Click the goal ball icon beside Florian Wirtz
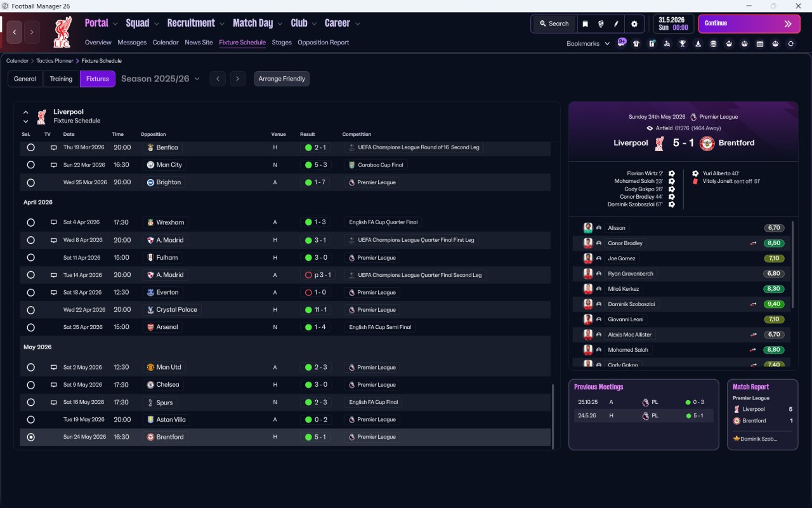This screenshot has height=508, width=812. (671, 173)
